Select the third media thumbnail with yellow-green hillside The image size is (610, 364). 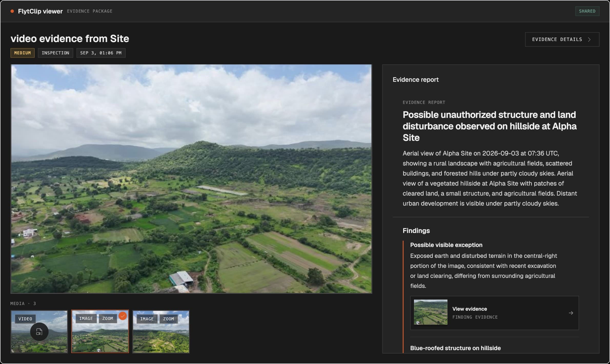coord(161,332)
